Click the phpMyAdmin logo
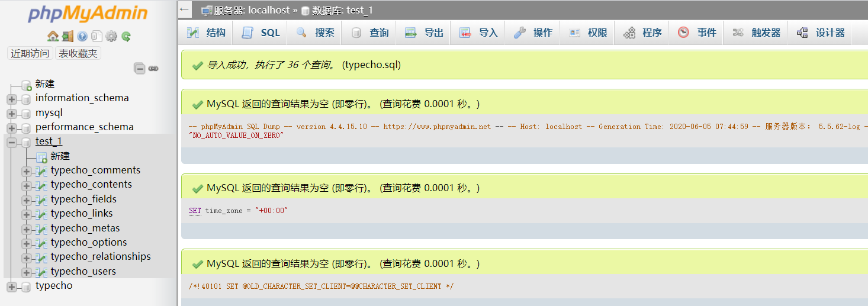868x306 pixels. pyautogui.click(x=87, y=14)
